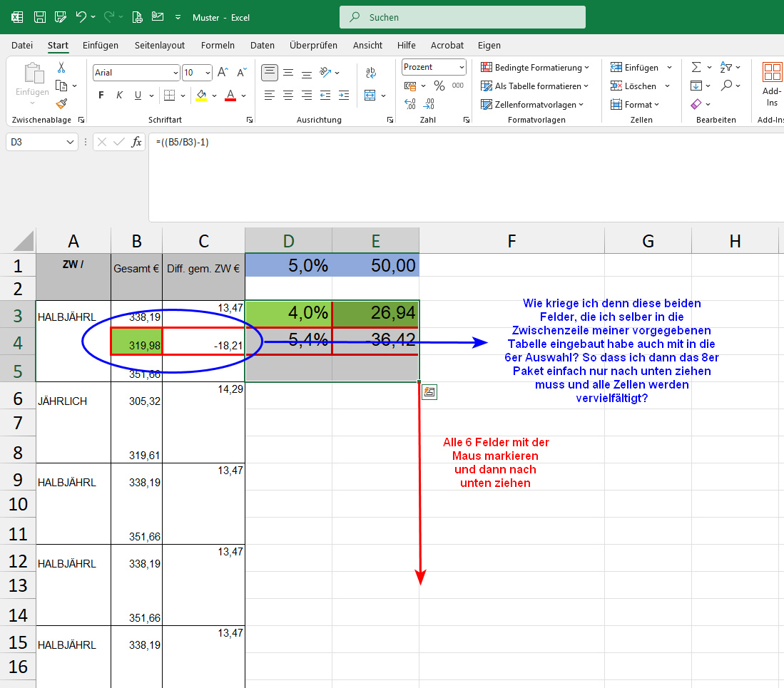
Task: Decrease the cell indent
Action: [325, 95]
